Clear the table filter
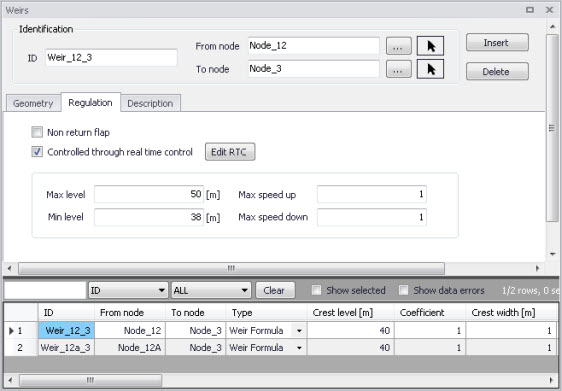This screenshot has height=391, width=562. pyautogui.click(x=275, y=290)
